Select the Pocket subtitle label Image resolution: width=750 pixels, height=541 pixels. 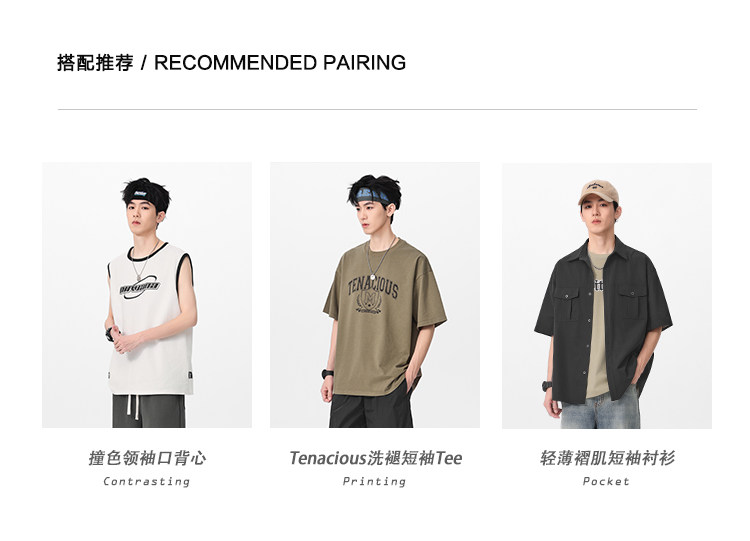[x=606, y=481]
